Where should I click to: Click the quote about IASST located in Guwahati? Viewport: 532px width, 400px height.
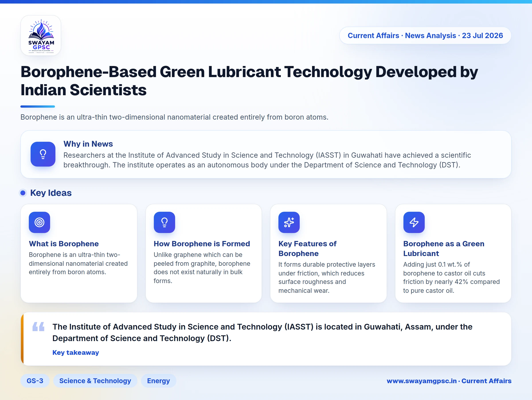(262, 332)
